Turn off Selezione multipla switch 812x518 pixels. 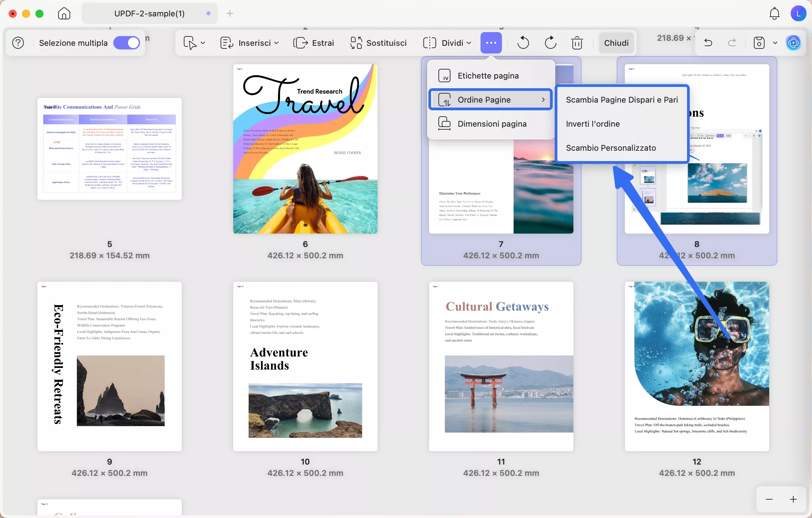click(126, 43)
